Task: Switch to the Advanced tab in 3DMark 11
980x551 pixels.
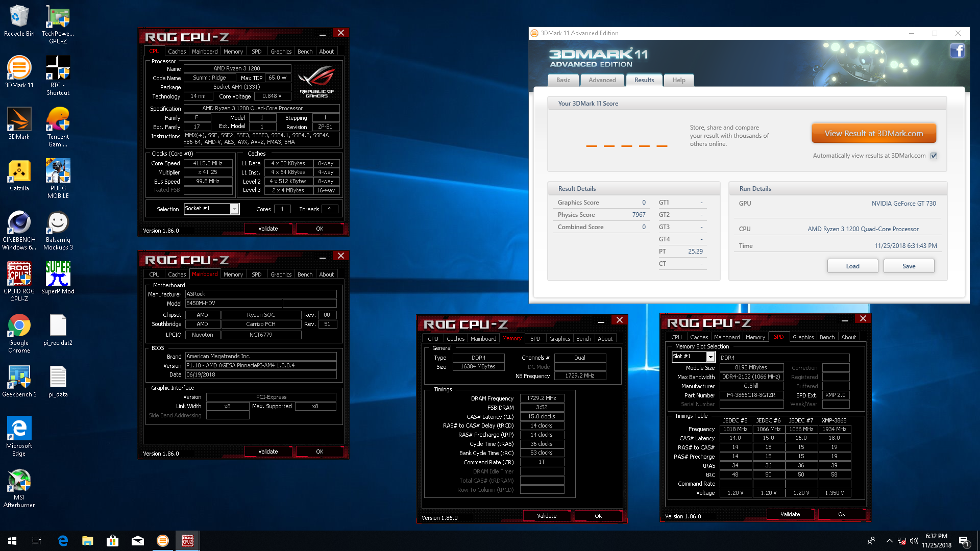Action: click(x=602, y=80)
